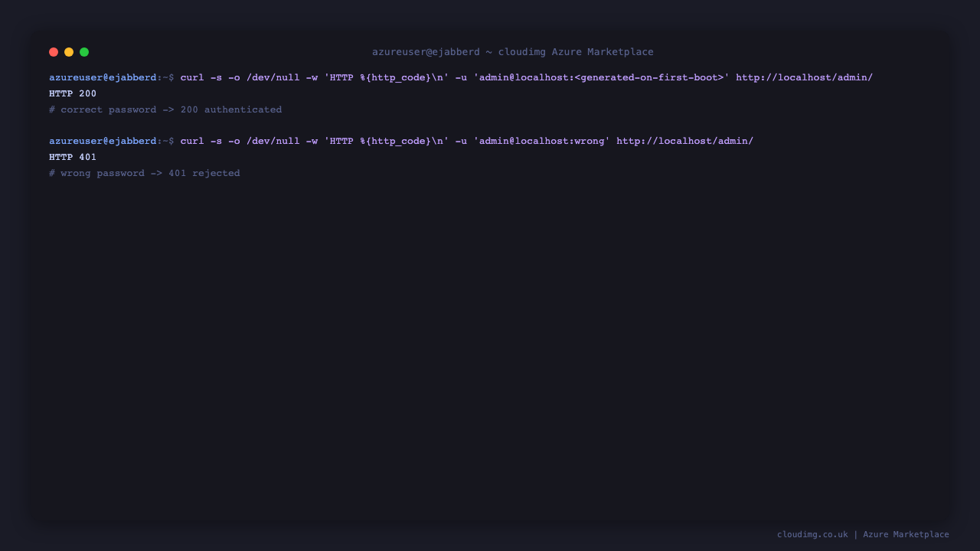980x551 pixels.
Task: Click the 'HTTP 401' output line
Action: [x=73, y=157]
